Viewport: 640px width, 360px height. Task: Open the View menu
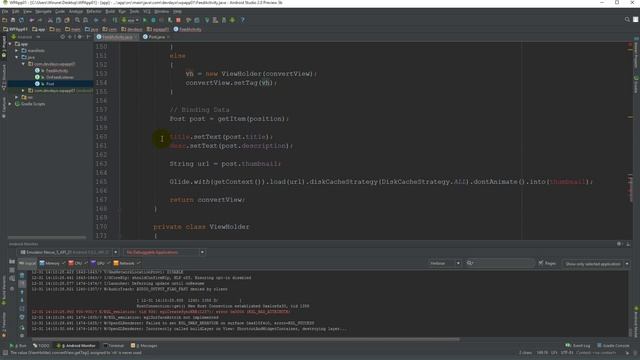27,11
